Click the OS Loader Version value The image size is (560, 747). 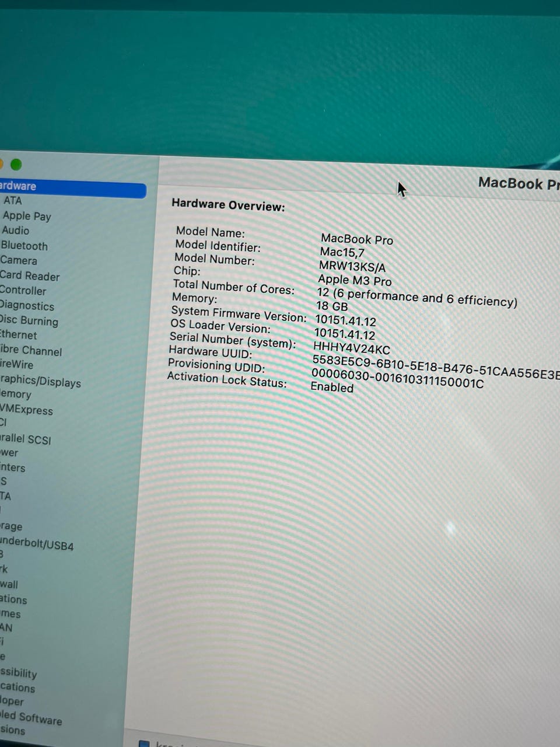click(344, 334)
